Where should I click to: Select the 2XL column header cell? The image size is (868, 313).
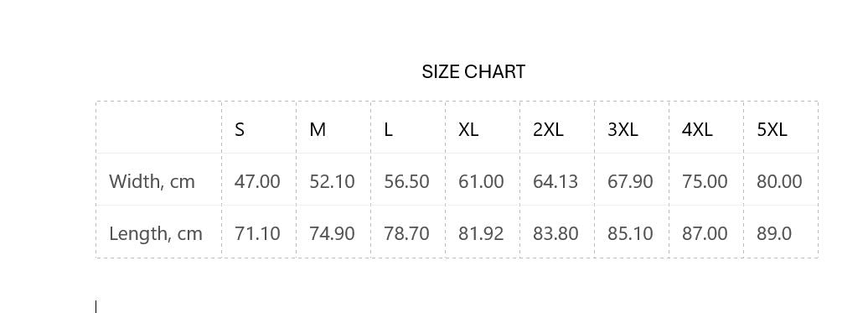557,128
